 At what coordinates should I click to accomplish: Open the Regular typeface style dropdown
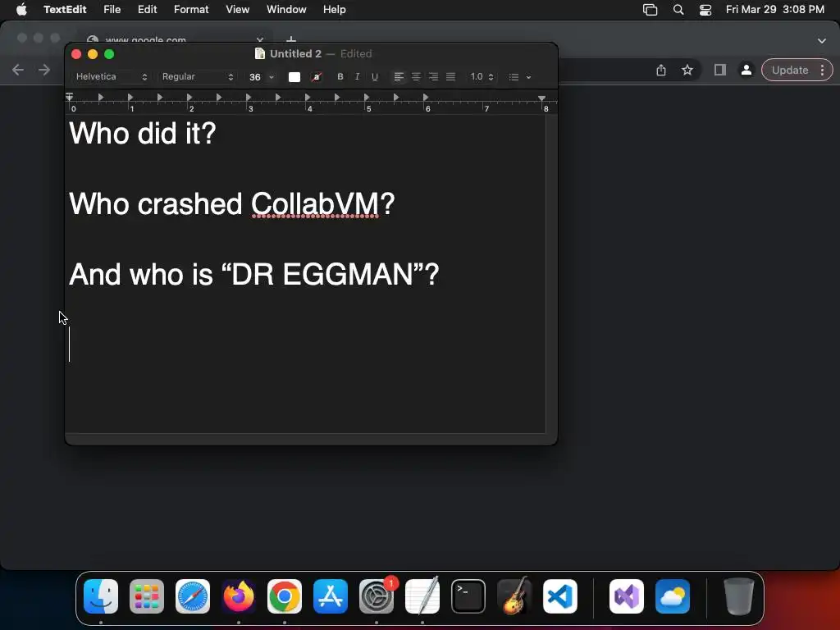198,76
